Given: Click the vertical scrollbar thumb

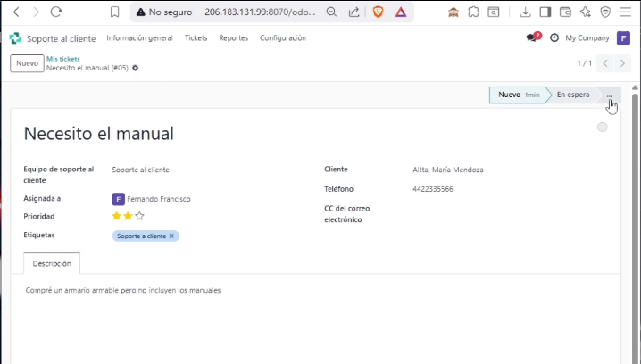Looking at the screenshot, I should click(x=635, y=228).
